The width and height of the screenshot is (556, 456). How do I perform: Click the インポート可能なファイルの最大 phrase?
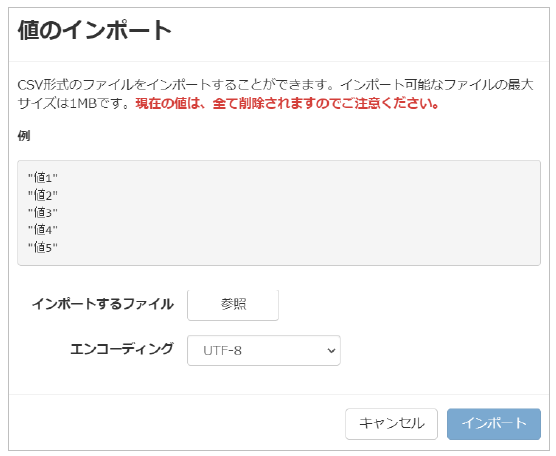437,85
